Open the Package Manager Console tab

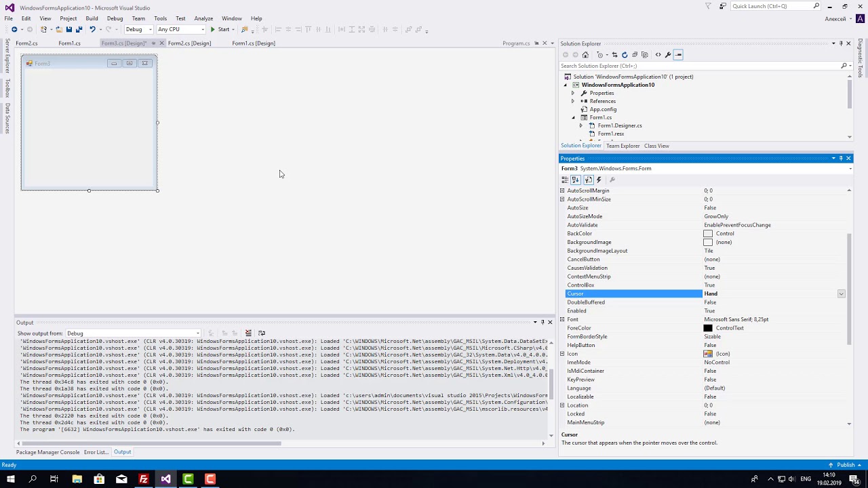point(47,452)
